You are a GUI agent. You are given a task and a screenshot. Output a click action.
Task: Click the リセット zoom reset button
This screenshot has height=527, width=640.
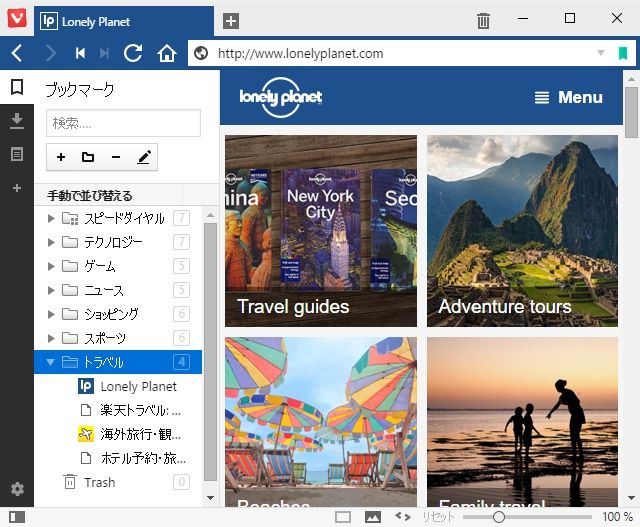pyautogui.click(x=438, y=517)
